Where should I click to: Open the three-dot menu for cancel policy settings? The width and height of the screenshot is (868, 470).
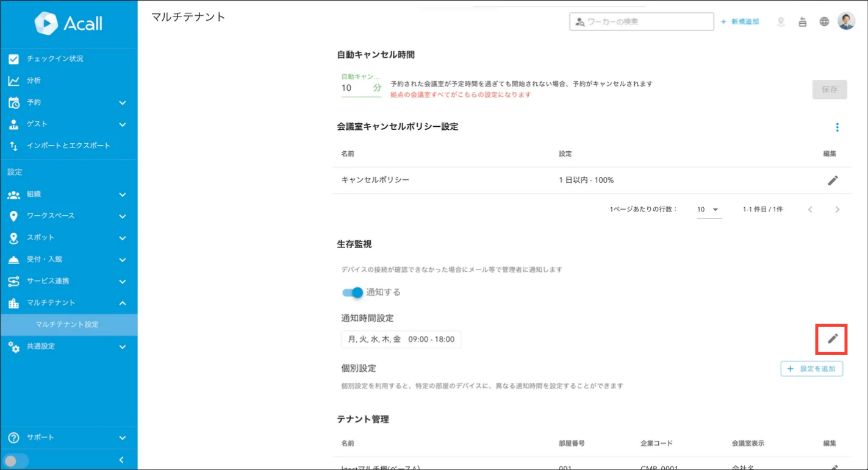[x=837, y=127]
